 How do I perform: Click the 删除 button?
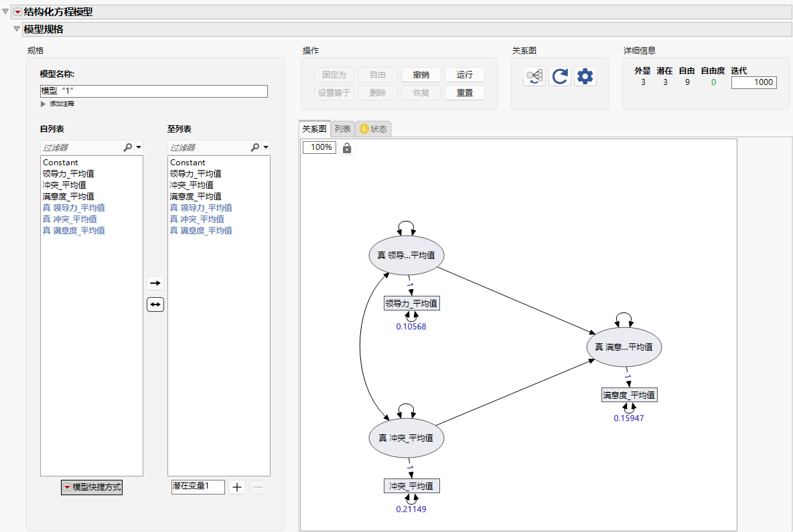[378, 93]
